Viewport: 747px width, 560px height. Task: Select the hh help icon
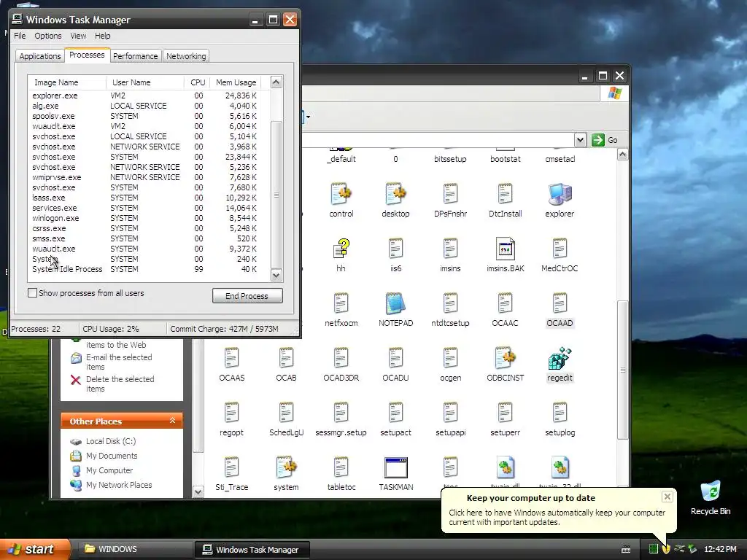point(341,249)
